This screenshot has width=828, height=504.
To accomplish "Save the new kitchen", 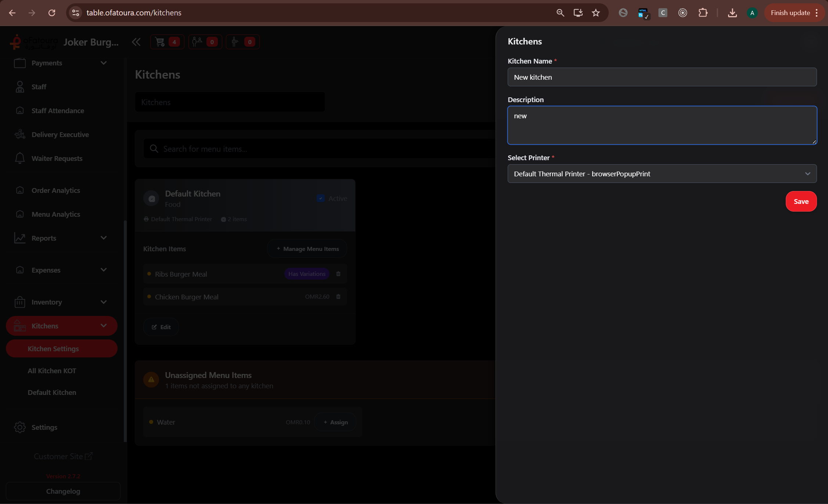I will point(801,202).
